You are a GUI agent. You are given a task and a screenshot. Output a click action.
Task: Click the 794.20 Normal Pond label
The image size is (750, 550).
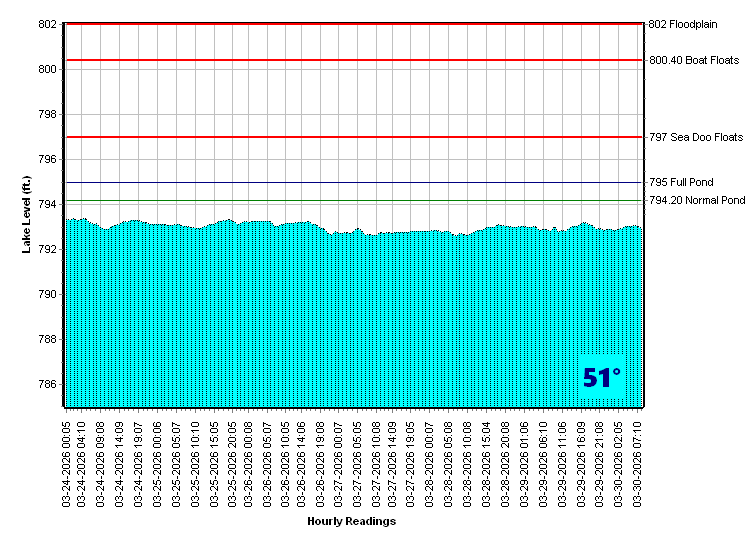[x=697, y=200]
